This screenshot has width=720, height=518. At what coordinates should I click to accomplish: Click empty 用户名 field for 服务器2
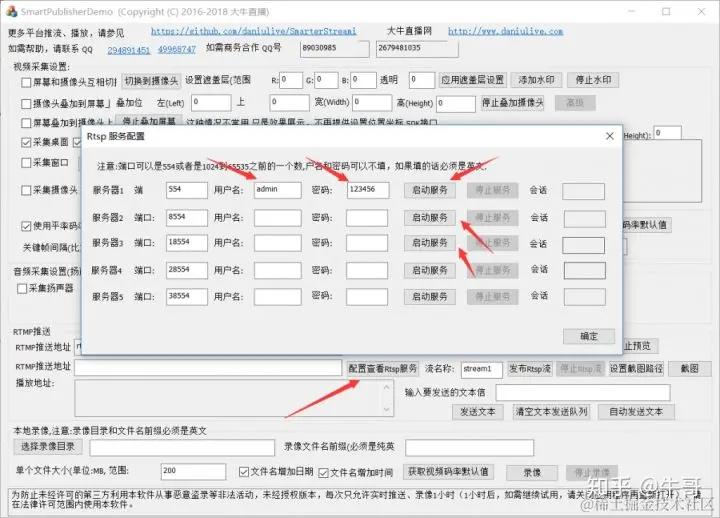coord(277,218)
